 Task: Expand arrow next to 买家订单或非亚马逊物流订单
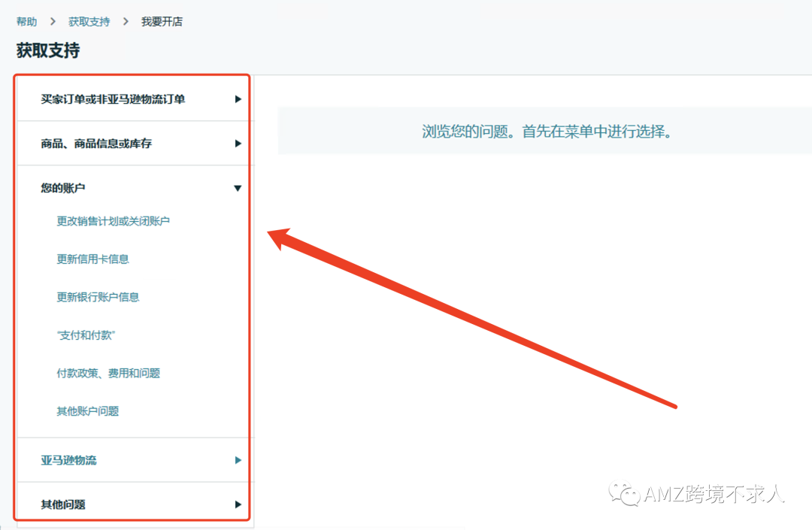(x=238, y=98)
